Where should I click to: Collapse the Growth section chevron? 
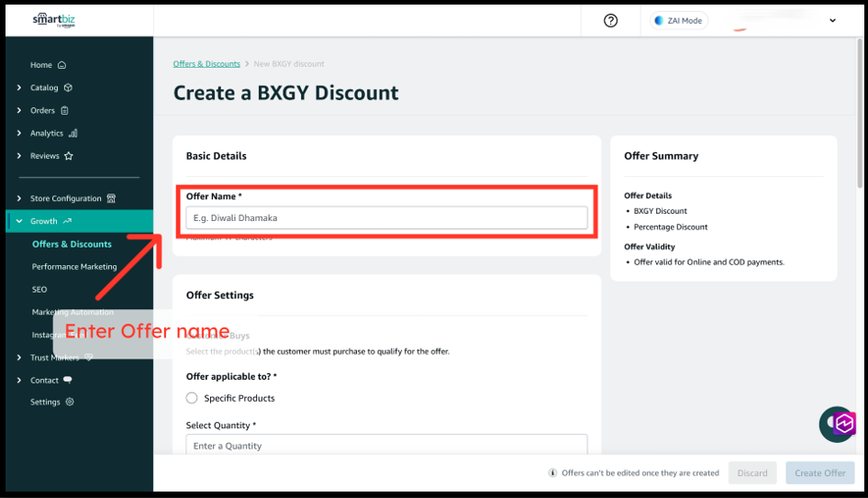[x=19, y=221]
